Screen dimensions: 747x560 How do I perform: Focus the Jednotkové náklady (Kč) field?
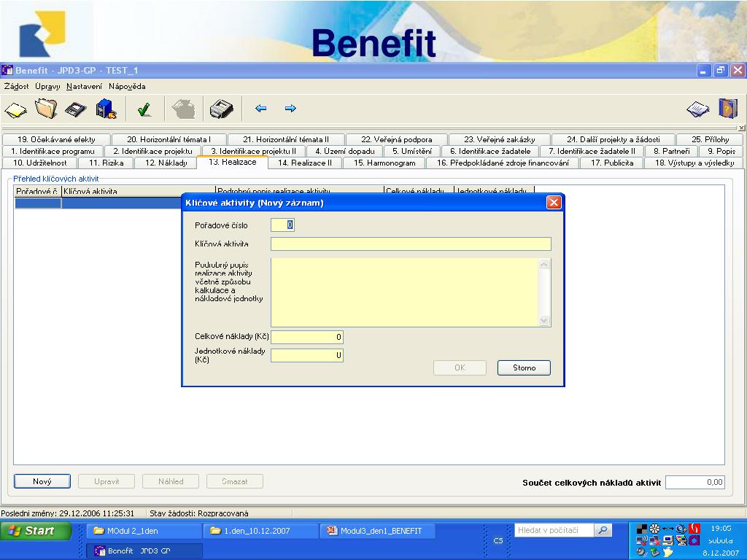(307, 355)
